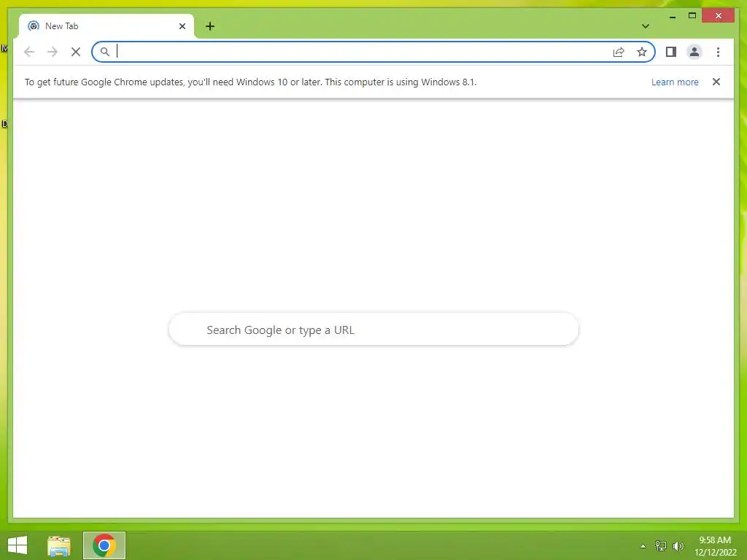Expand the tab search chevron
Viewport: 747px width, 560px height.
click(x=646, y=26)
